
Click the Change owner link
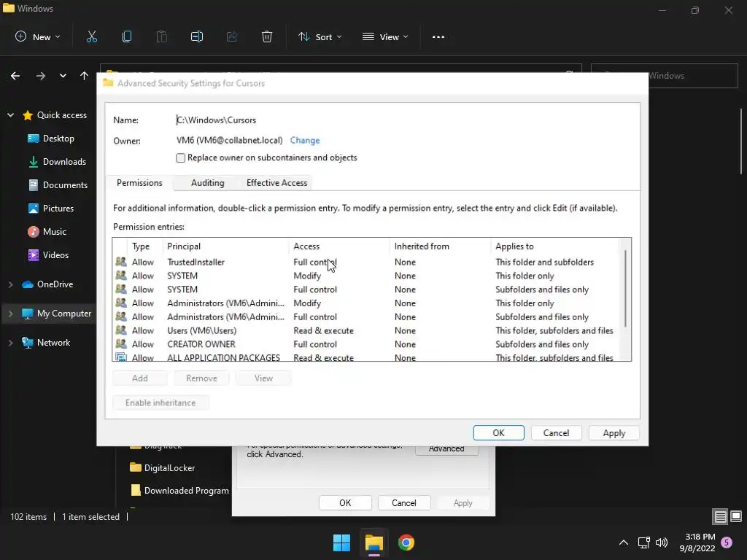(305, 141)
